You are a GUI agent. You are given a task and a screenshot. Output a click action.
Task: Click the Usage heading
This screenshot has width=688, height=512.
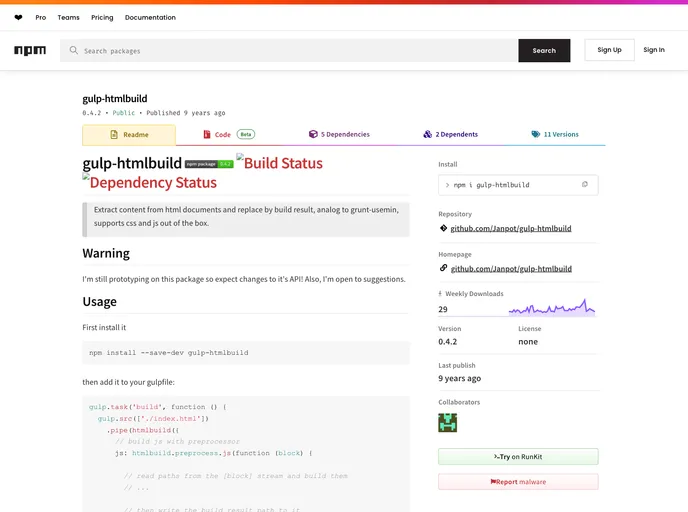coord(100,301)
